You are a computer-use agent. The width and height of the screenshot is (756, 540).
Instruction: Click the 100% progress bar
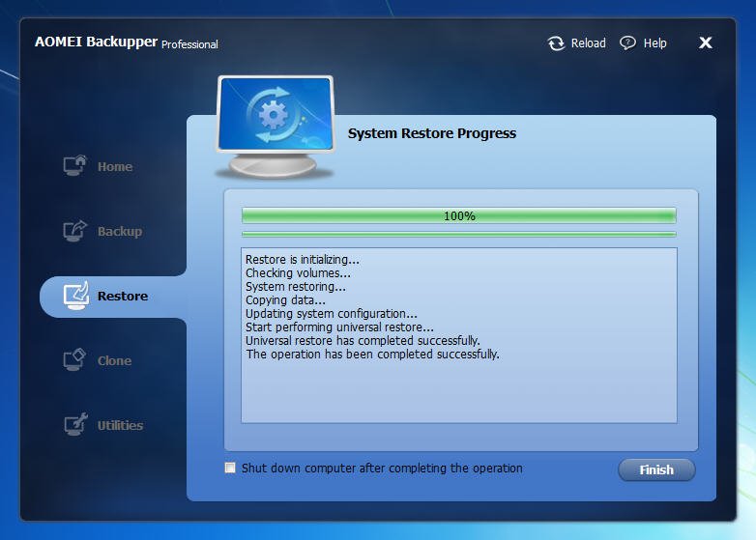click(458, 215)
